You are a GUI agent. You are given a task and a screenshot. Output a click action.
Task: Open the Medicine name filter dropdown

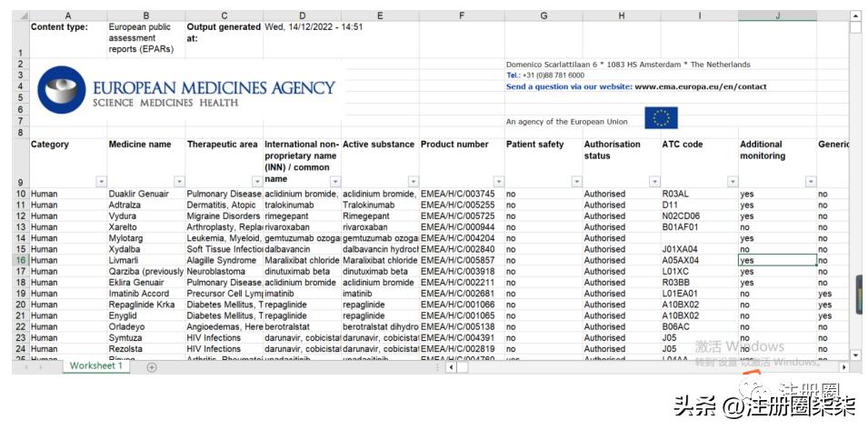click(x=179, y=182)
